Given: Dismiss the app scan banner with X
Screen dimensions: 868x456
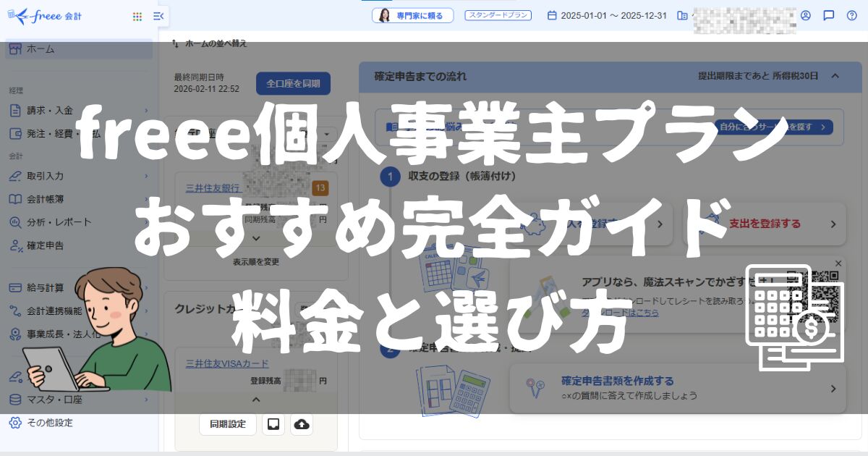Looking at the screenshot, I should 838,263.
